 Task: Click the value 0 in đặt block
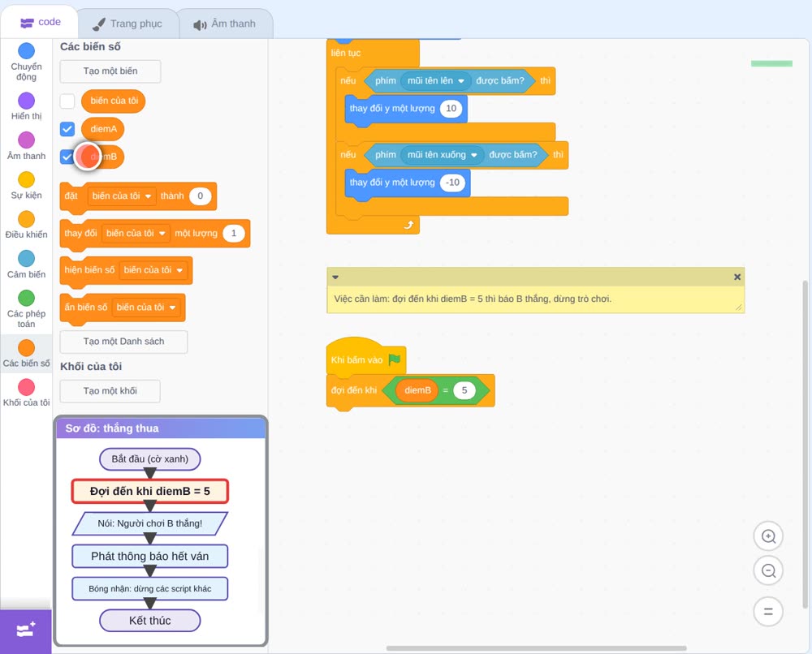pyautogui.click(x=200, y=196)
